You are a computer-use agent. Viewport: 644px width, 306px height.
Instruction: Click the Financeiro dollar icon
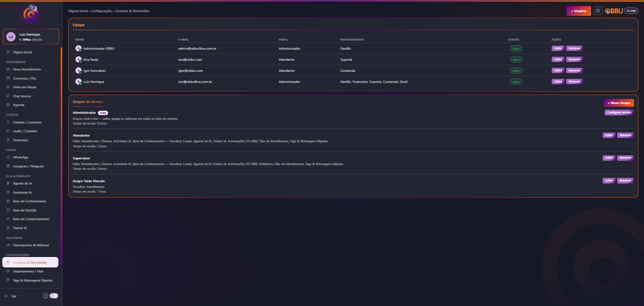click(x=8, y=140)
